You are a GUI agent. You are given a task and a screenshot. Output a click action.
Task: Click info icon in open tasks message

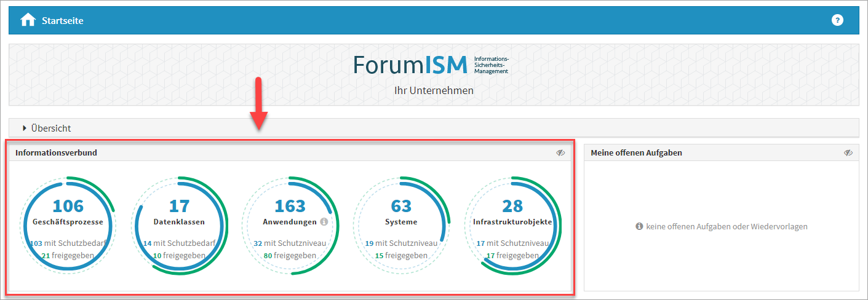click(639, 227)
